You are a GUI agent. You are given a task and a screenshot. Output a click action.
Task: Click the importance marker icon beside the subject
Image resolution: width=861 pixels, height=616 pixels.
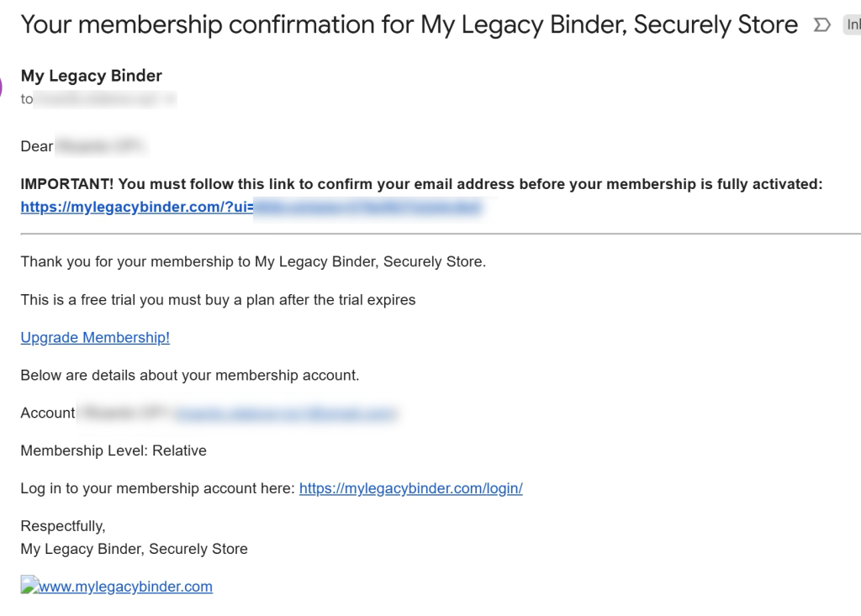tap(821, 26)
